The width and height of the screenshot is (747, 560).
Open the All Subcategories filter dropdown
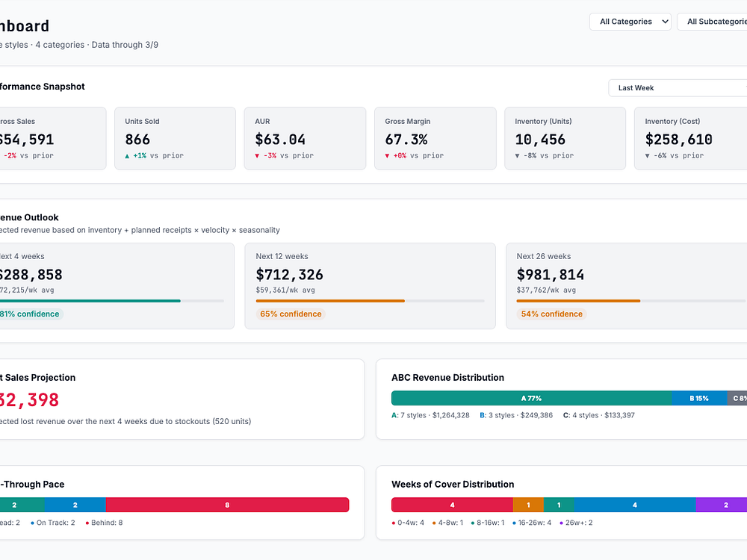point(713,22)
